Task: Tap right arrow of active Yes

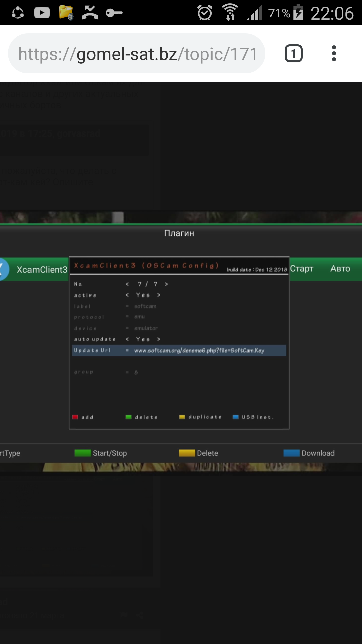Action: pyautogui.click(x=159, y=295)
